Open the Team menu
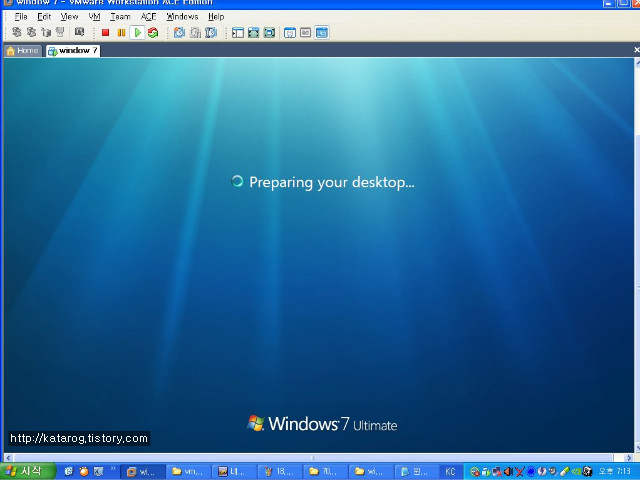 [120, 17]
